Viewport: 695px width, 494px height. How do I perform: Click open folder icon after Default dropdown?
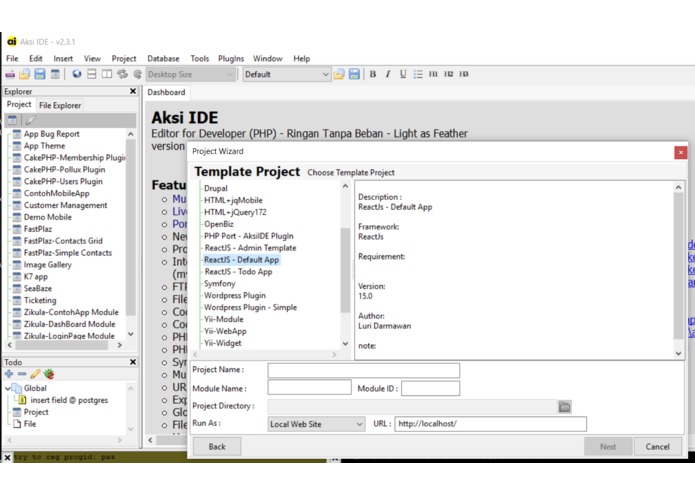pyautogui.click(x=339, y=74)
